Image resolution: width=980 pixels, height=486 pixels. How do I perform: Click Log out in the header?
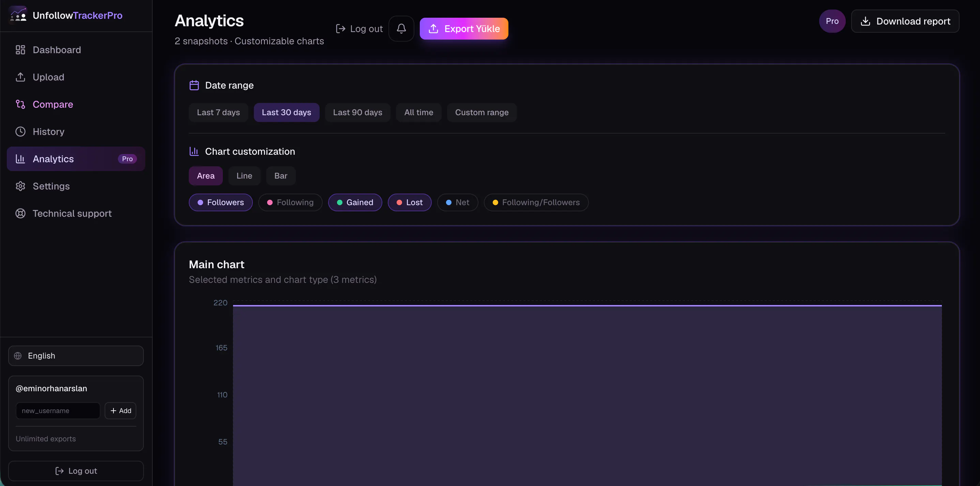click(359, 29)
